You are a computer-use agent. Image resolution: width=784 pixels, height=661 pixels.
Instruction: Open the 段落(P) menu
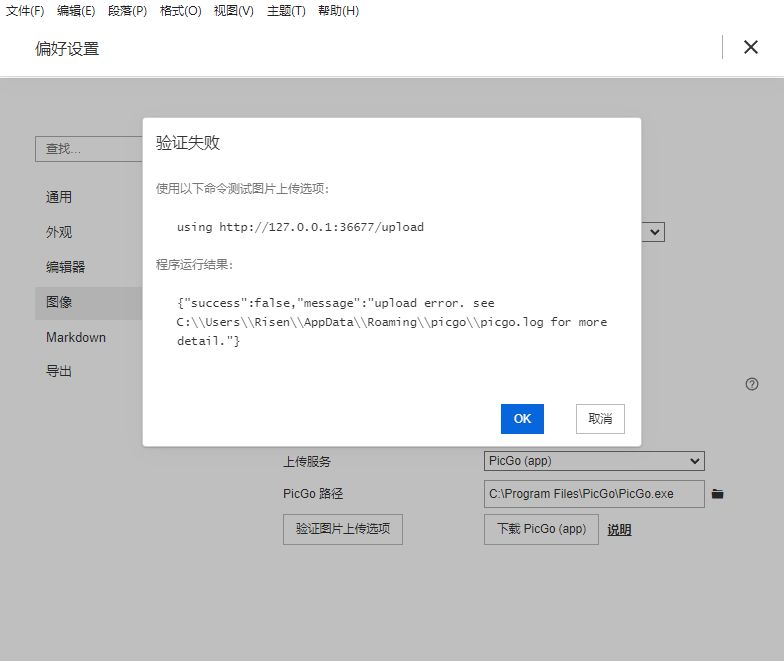click(x=127, y=11)
